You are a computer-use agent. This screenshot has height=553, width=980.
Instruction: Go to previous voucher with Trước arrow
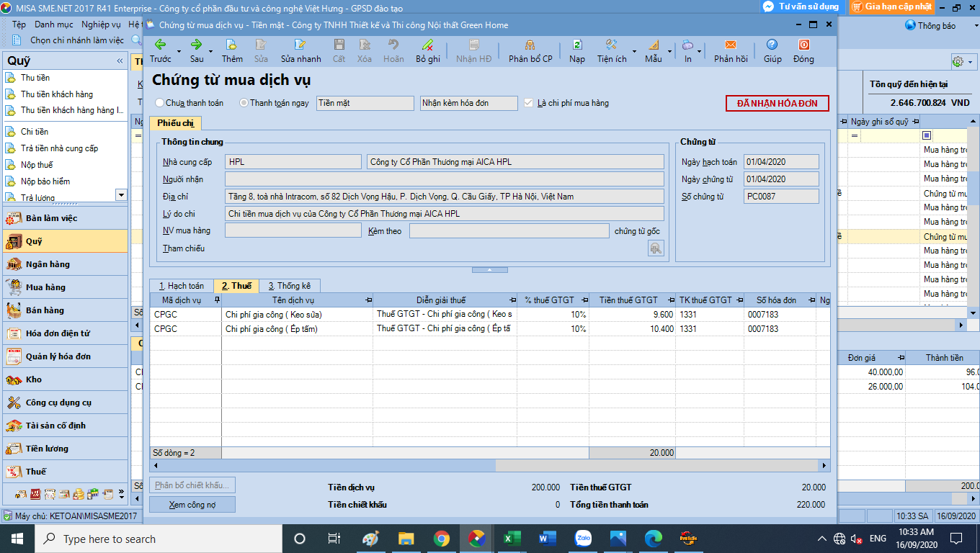point(160,50)
